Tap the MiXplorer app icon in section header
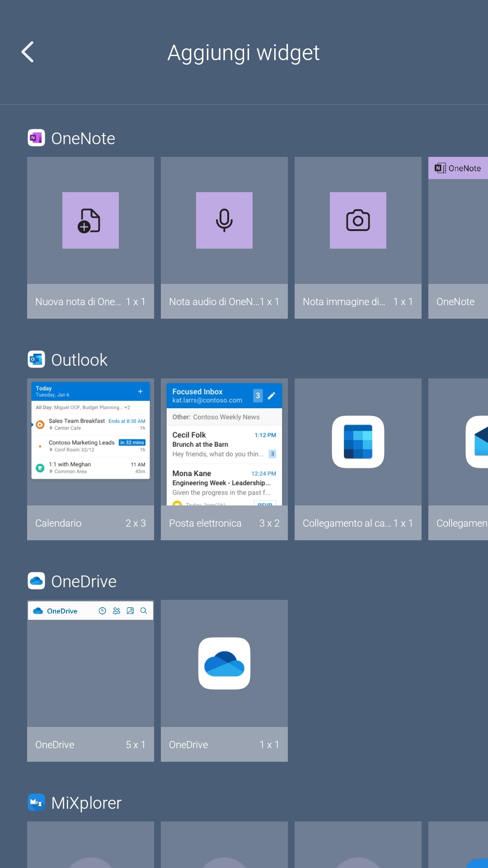This screenshot has height=868, width=488. (36, 802)
